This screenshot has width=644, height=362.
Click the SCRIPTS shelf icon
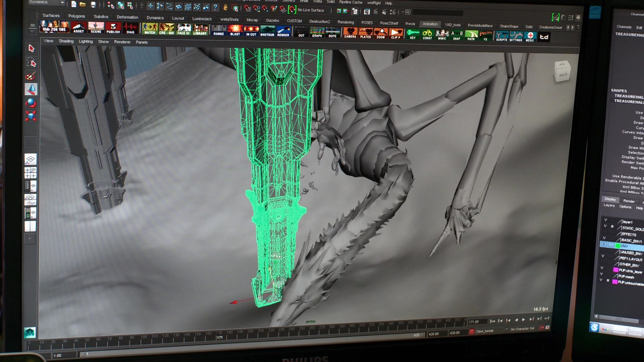[502, 37]
